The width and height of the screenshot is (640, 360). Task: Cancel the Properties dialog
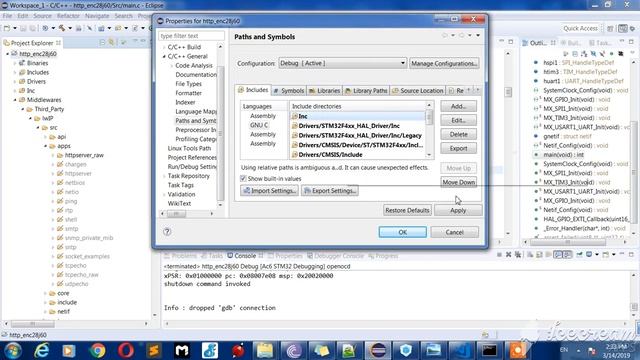coord(454,232)
